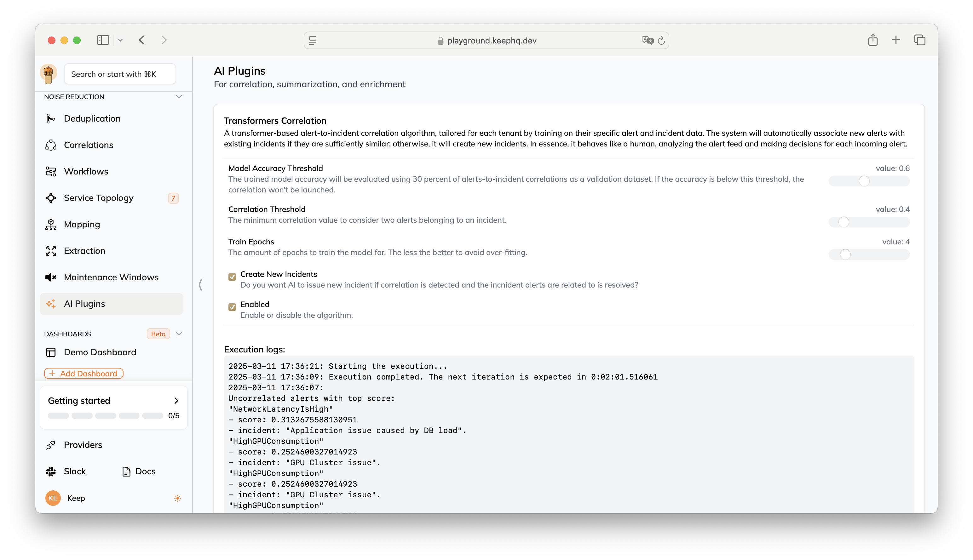Toggle the Safari sidebar button

point(103,40)
